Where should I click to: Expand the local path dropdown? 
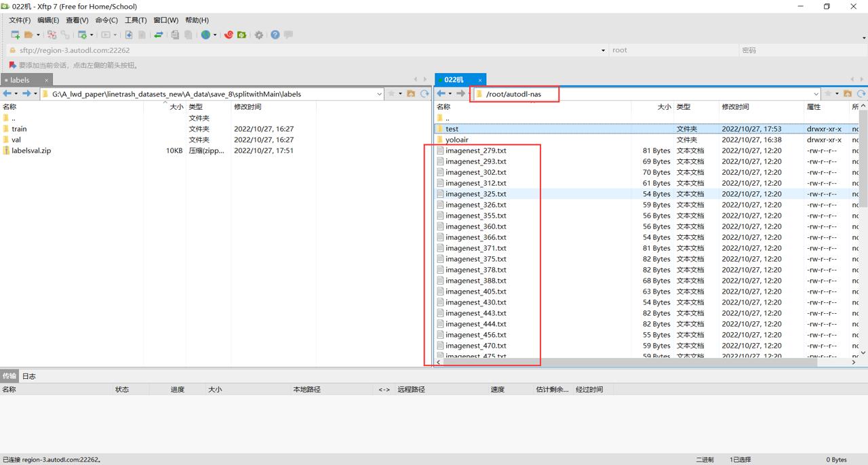[379, 94]
